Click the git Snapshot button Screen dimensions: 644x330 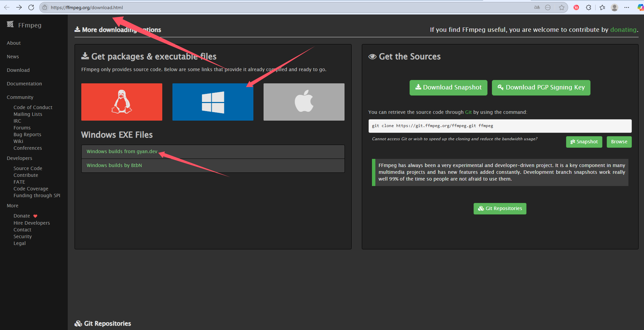(x=584, y=142)
